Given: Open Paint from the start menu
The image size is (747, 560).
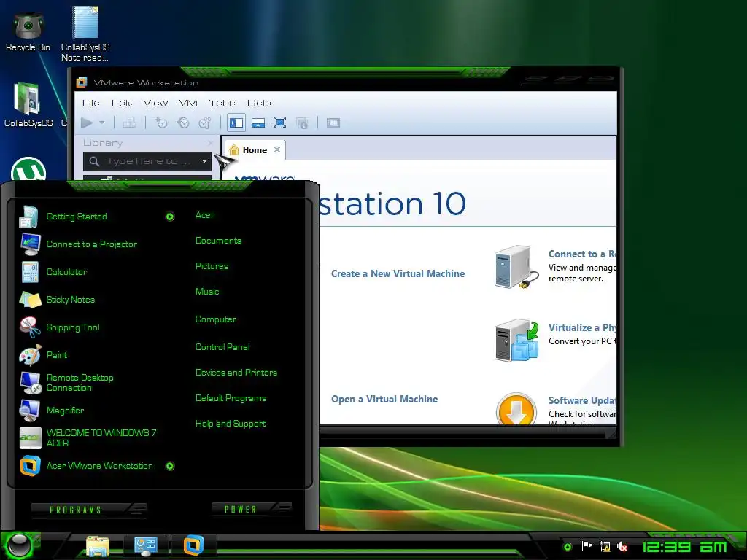Looking at the screenshot, I should tap(57, 355).
